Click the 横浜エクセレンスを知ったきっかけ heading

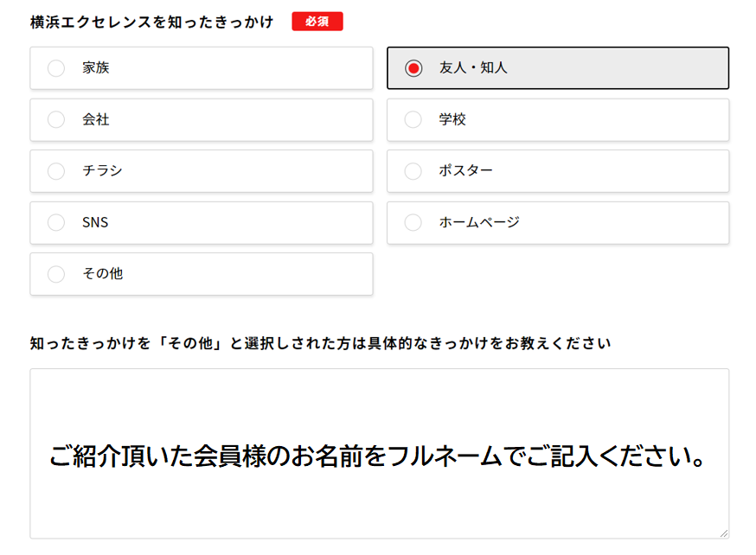151,22
